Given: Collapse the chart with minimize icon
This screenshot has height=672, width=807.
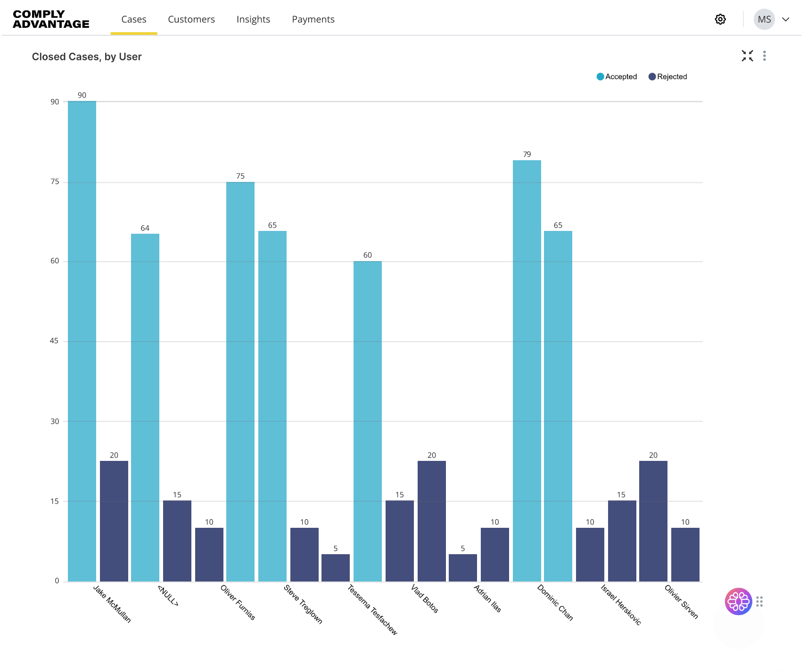Looking at the screenshot, I should 747,56.
